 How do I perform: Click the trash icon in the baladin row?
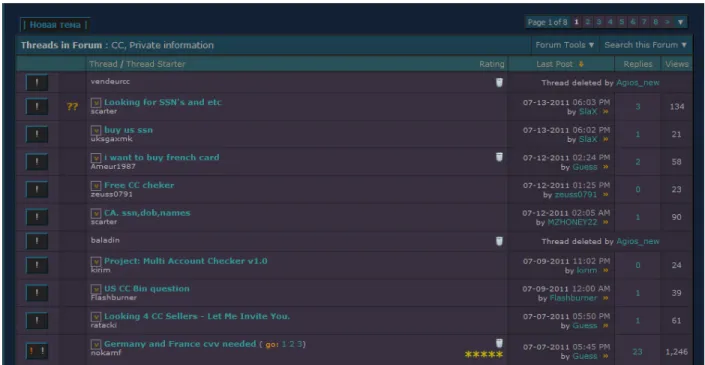pos(499,241)
